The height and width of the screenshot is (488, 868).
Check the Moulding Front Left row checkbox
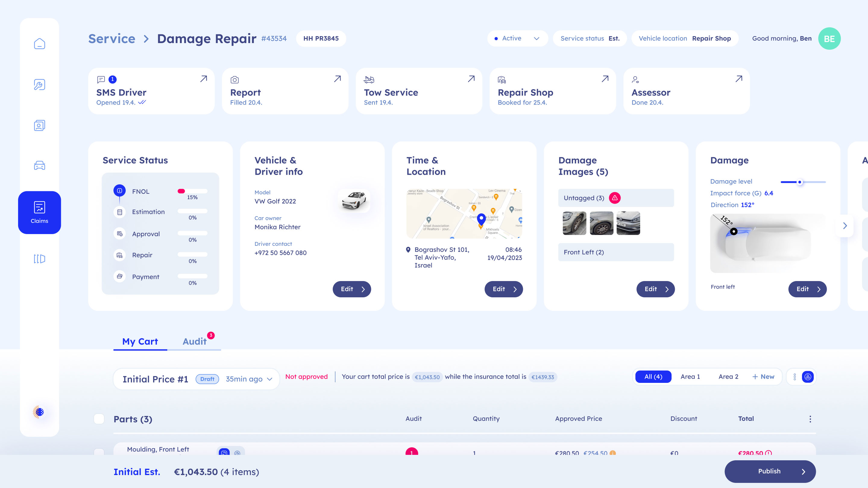pos(99,452)
